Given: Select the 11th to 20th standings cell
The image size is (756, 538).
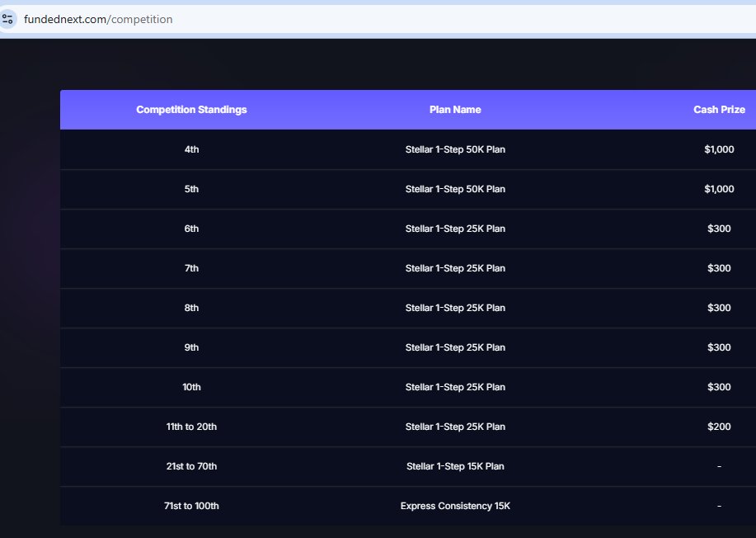Looking at the screenshot, I should pos(191,426).
